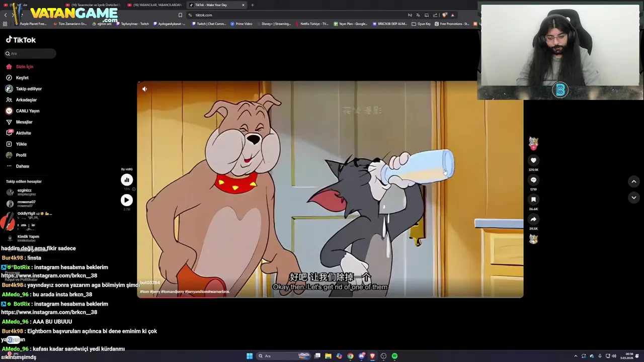Open Oyun Key bookmarks folder

coord(421,24)
